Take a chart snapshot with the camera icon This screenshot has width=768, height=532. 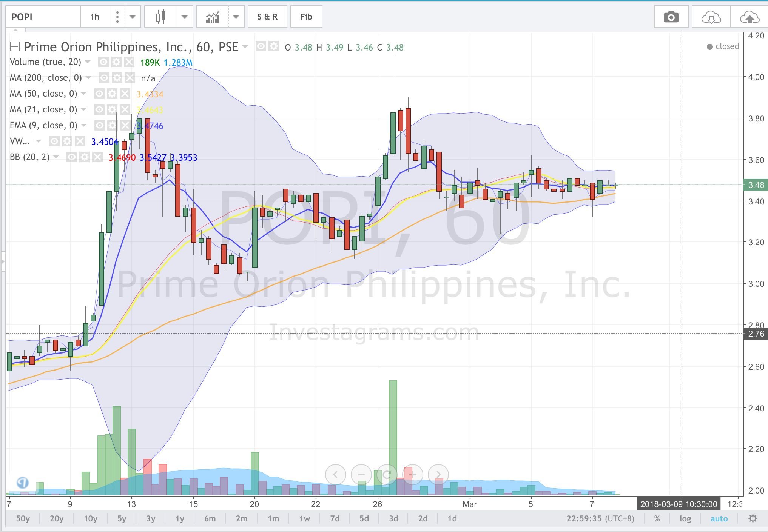coord(671,17)
